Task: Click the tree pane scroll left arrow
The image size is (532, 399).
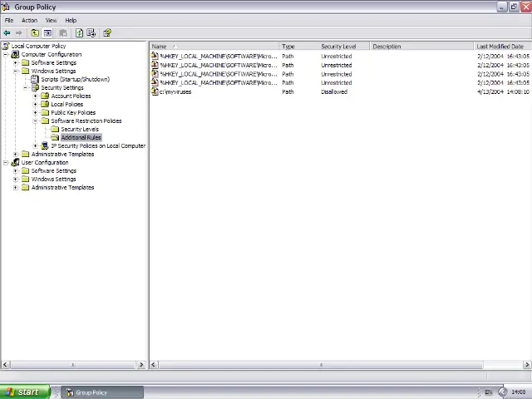Action: [x=6, y=365]
